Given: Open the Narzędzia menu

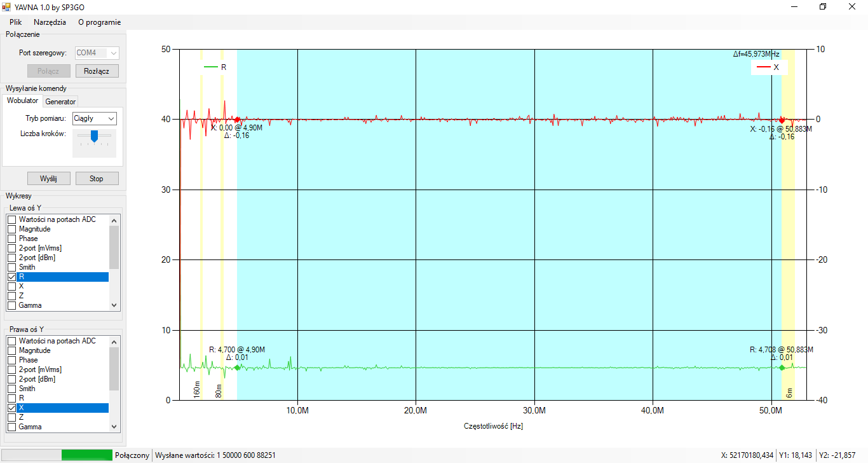Looking at the screenshot, I should [50, 22].
